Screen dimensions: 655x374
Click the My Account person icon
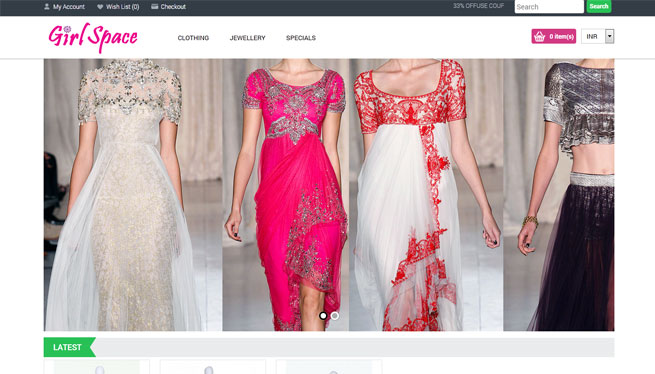[47, 7]
